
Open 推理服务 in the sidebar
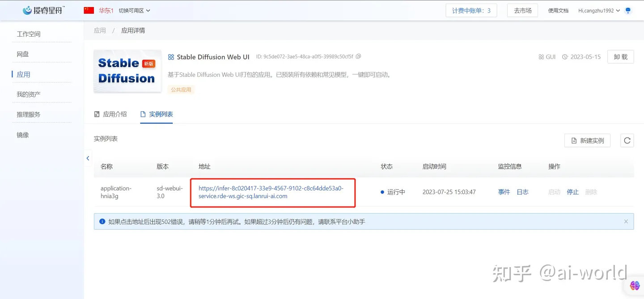pyautogui.click(x=29, y=114)
